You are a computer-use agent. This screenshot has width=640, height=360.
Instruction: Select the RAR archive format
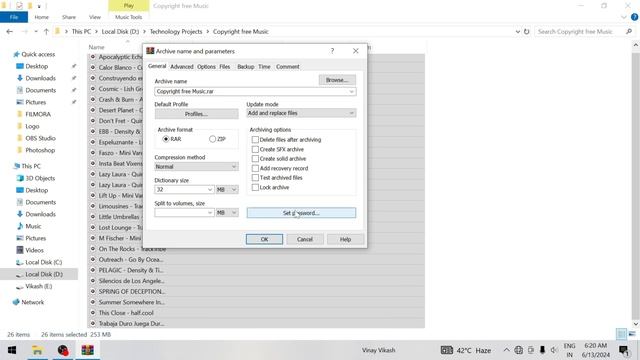click(166, 139)
